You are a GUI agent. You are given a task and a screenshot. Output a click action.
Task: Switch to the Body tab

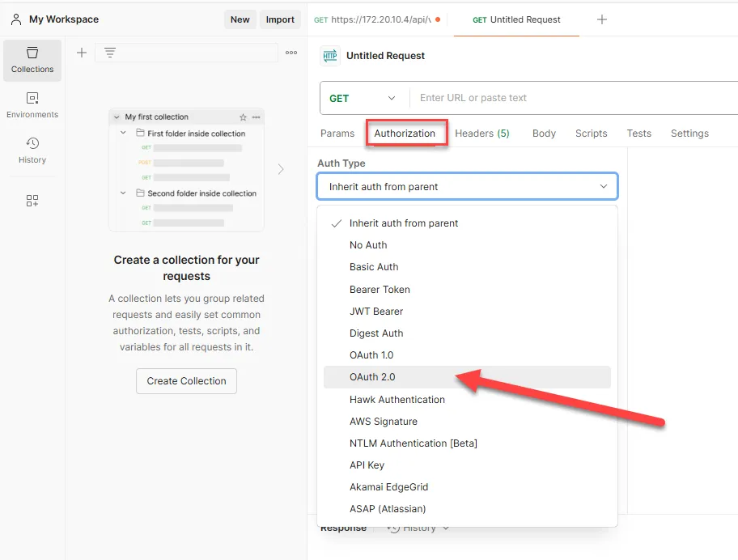click(544, 134)
